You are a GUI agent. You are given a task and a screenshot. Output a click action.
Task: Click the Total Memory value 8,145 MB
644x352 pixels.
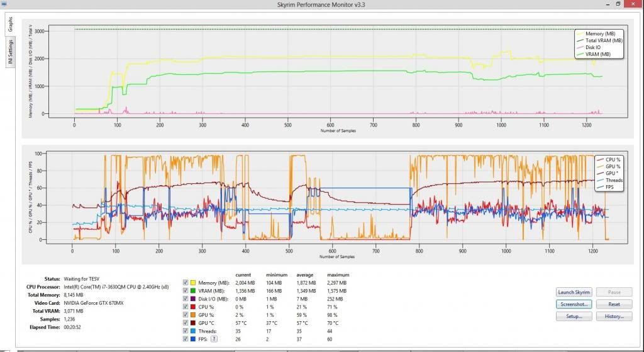pos(74,295)
